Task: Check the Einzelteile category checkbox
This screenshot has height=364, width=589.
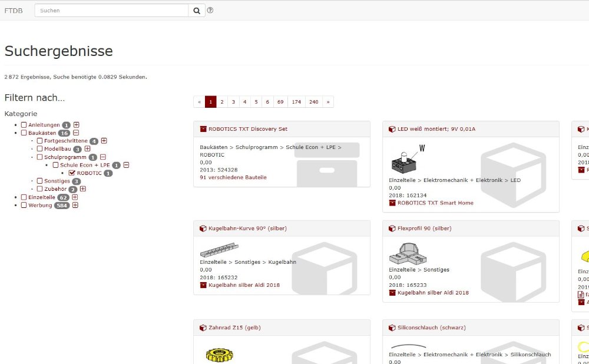Action: pyautogui.click(x=24, y=197)
